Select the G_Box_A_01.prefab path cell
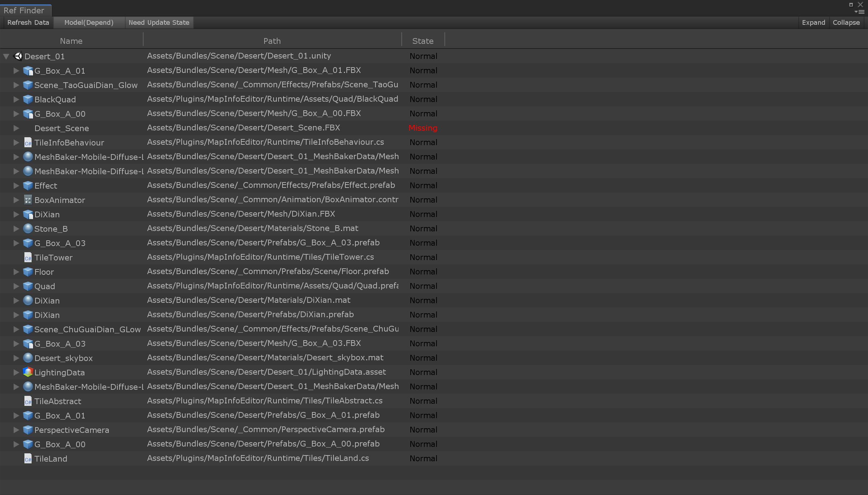This screenshot has height=495, width=868. pos(263,415)
